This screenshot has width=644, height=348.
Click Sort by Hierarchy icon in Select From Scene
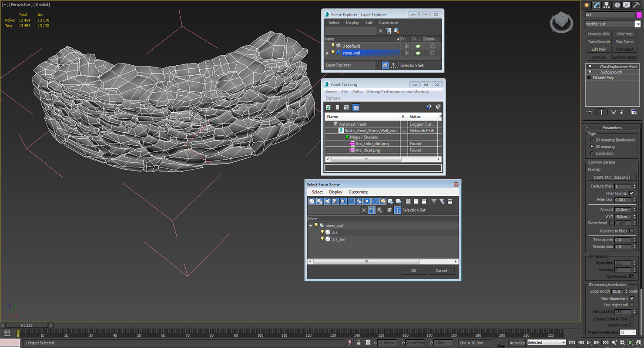coord(397,210)
